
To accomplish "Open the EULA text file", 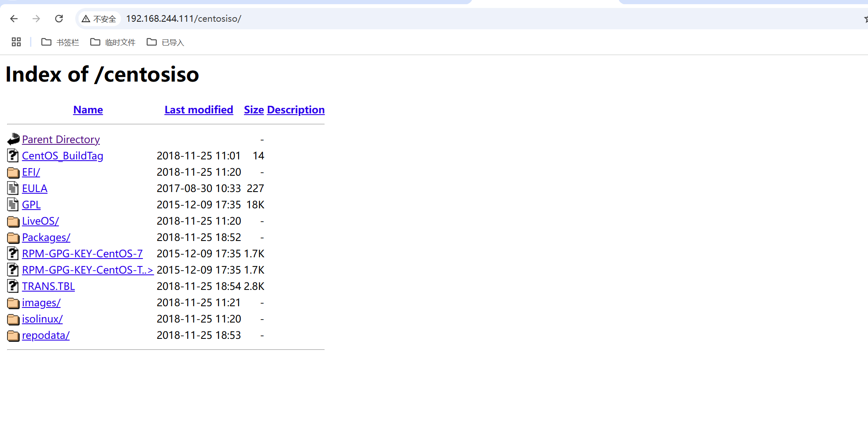I will (35, 188).
